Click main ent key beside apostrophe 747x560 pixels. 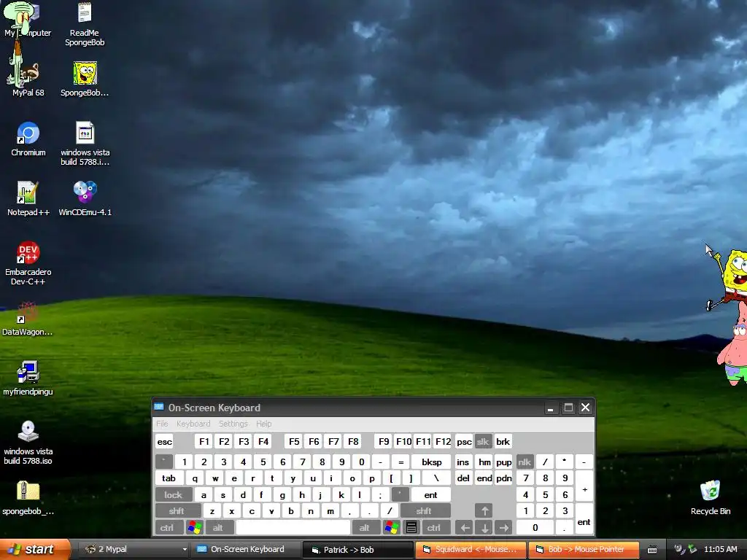430,495
